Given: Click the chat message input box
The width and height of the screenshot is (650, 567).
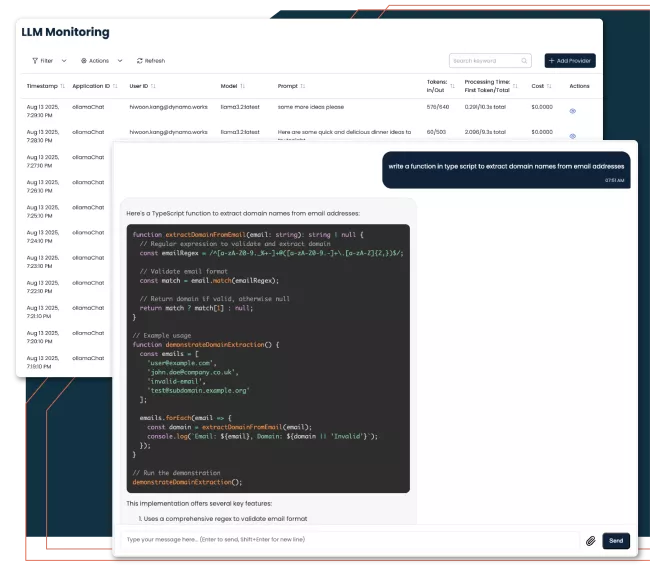Looking at the screenshot, I should coord(345,540).
